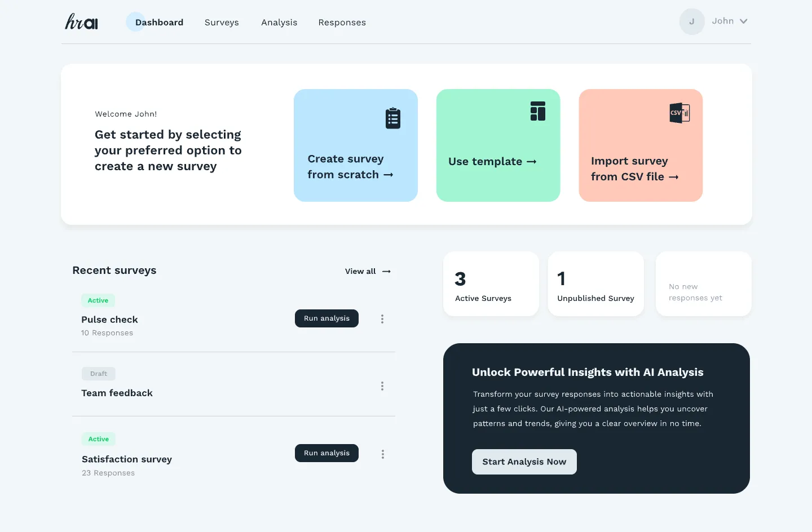The width and height of the screenshot is (812, 532).
Task: Click the Unpublished Survey count card
Action: (595, 284)
